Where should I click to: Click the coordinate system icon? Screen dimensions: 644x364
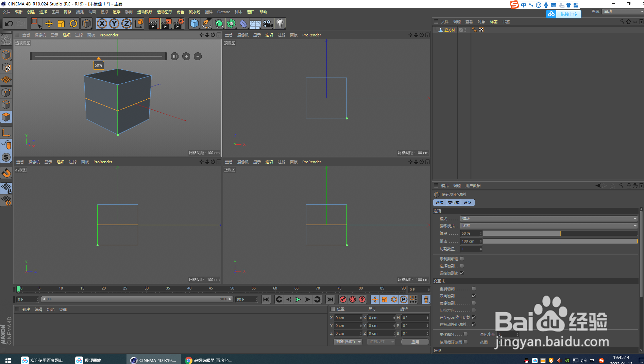pyautogui.click(x=139, y=23)
